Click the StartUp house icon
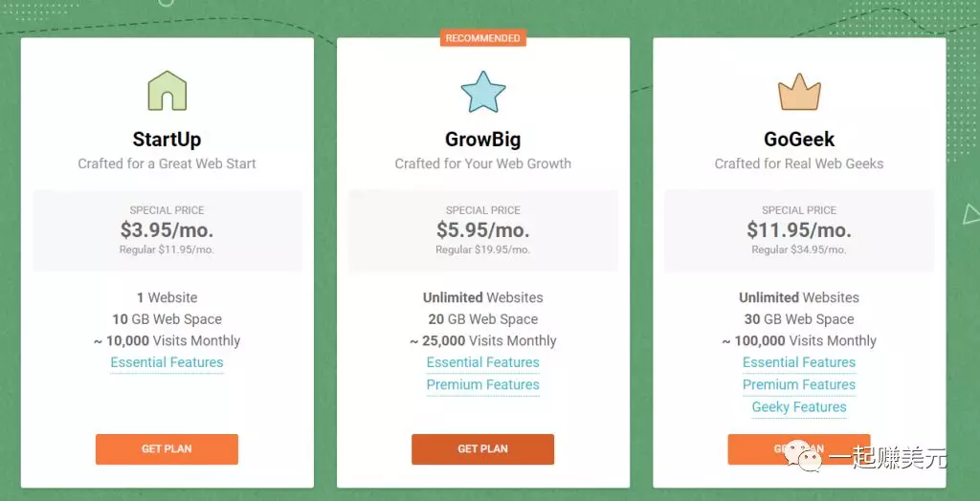Screen dimensions: 980x501 pos(167,91)
